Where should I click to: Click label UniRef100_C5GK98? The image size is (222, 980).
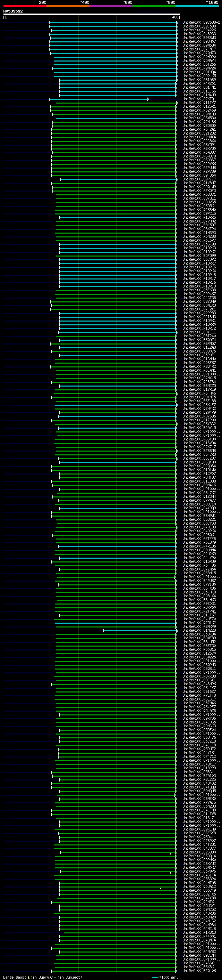pos(199,244)
